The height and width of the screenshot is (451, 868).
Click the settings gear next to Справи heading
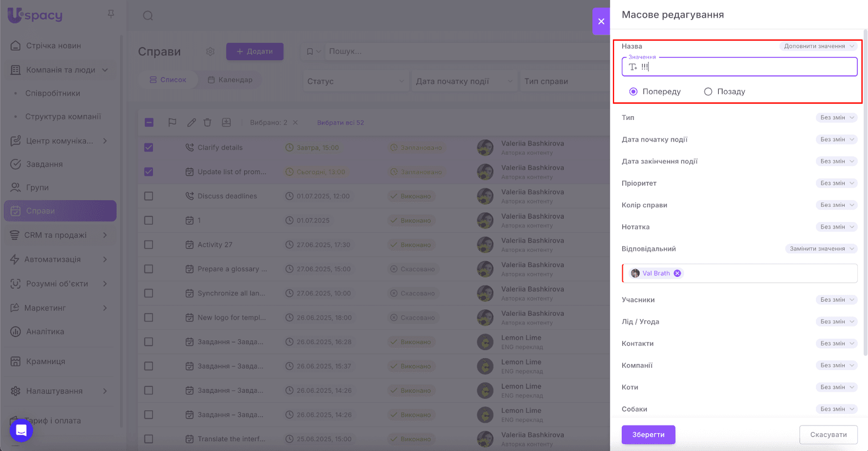point(210,52)
